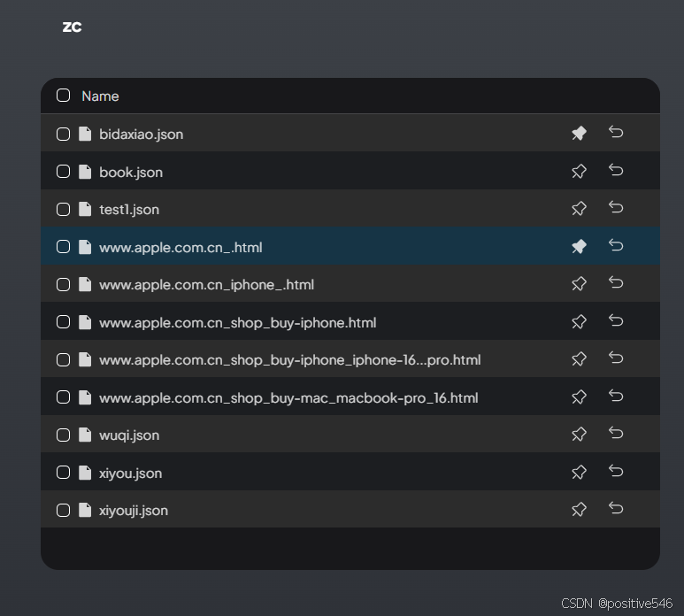The height and width of the screenshot is (616, 684).
Task: Pin the test1.json file
Action: [x=579, y=209]
